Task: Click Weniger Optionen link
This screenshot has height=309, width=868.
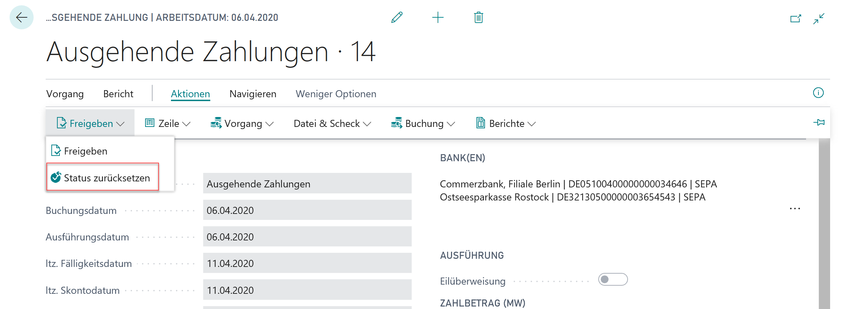Action: [336, 94]
